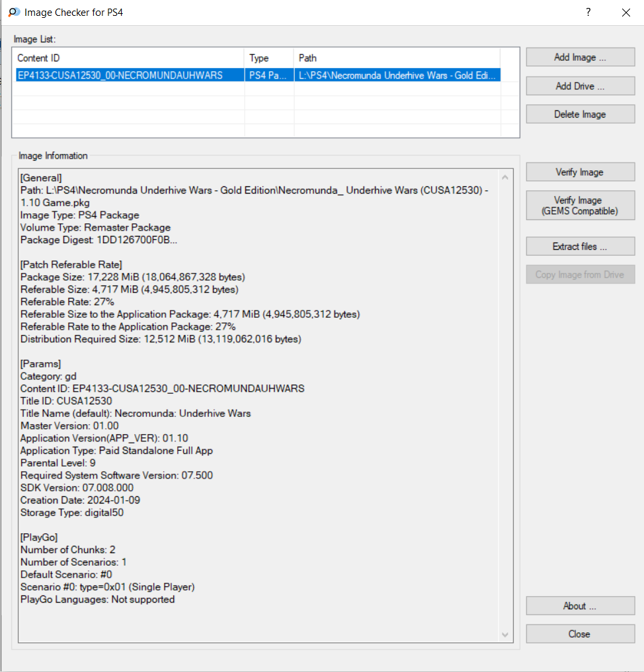
Task: Click the 'Storage Type: digital50' line
Action: coord(72,513)
